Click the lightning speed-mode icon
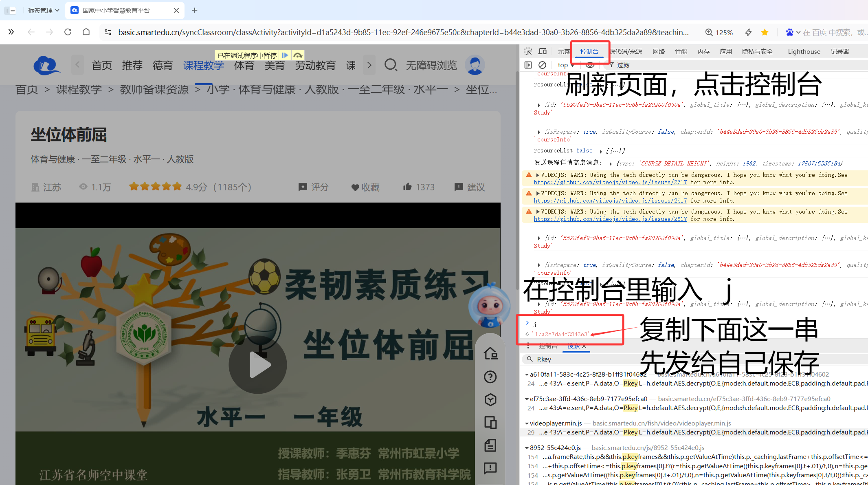 pyautogui.click(x=748, y=32)
